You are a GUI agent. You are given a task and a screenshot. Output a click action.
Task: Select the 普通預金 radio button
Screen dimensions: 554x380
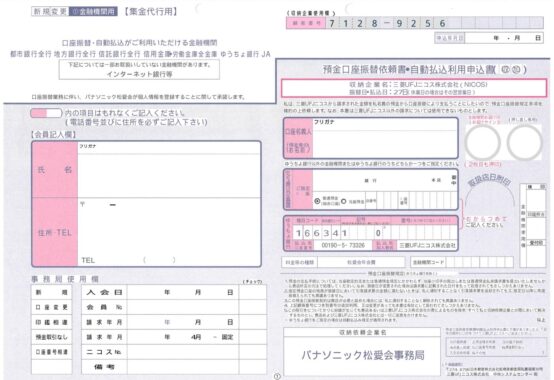tap(317, 201)
